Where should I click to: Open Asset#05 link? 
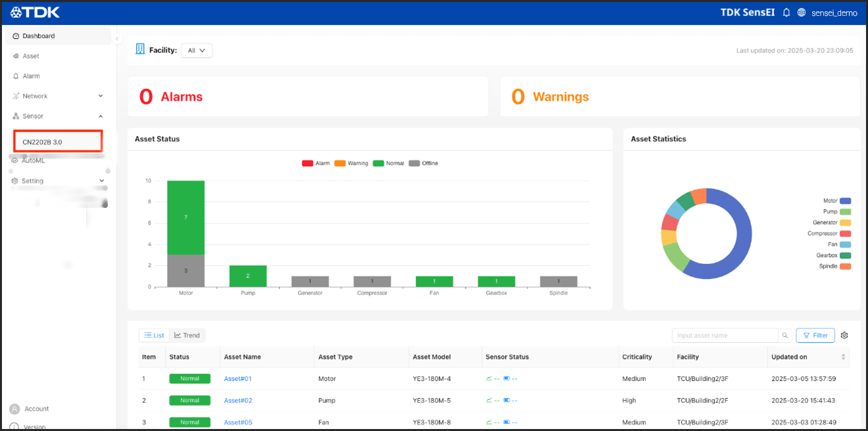238,422
